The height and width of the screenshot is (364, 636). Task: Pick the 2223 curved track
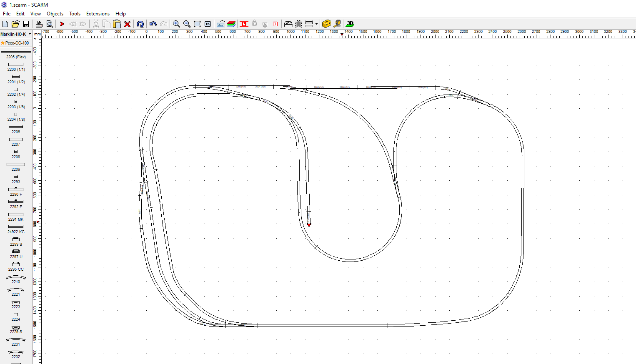click(16, 304)
